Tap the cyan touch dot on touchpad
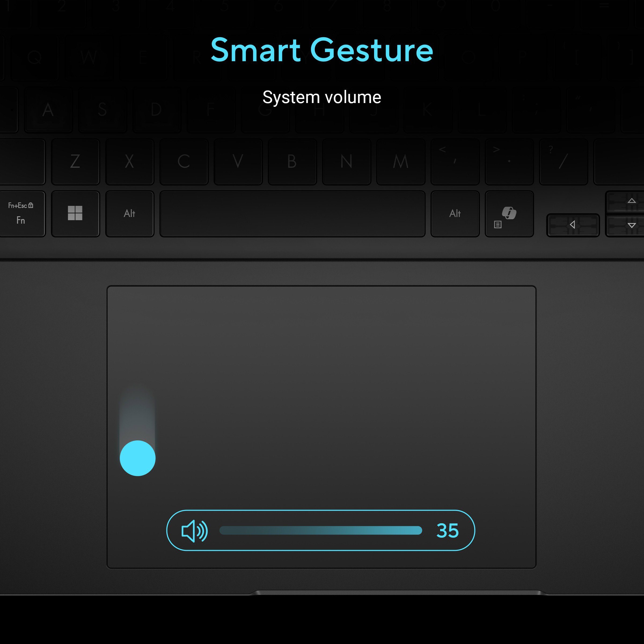Viewport: 644px width, 644px height. [138, 458]
